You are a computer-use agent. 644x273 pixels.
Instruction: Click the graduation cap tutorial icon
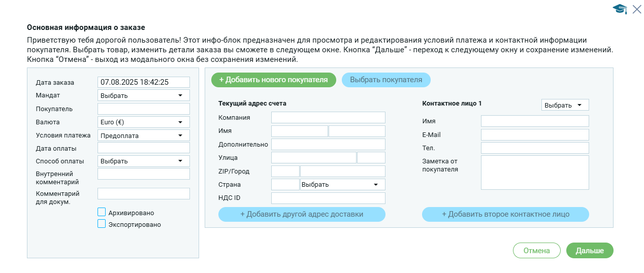620,9
